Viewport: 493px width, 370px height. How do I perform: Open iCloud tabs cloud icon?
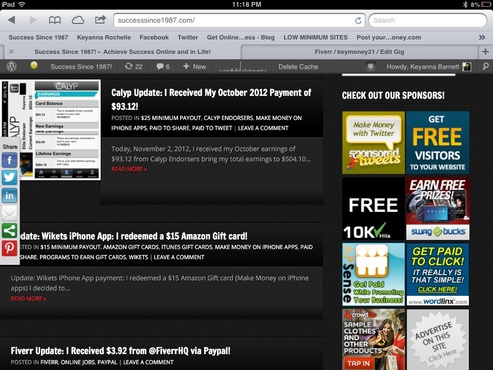78,20
